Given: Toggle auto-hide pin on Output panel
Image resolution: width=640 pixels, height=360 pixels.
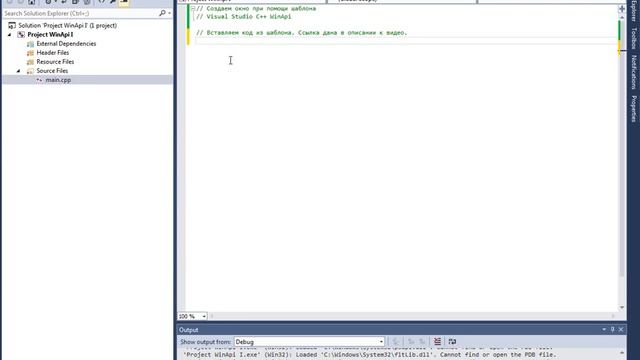Looking at the screenshot, I should (613, 329).
